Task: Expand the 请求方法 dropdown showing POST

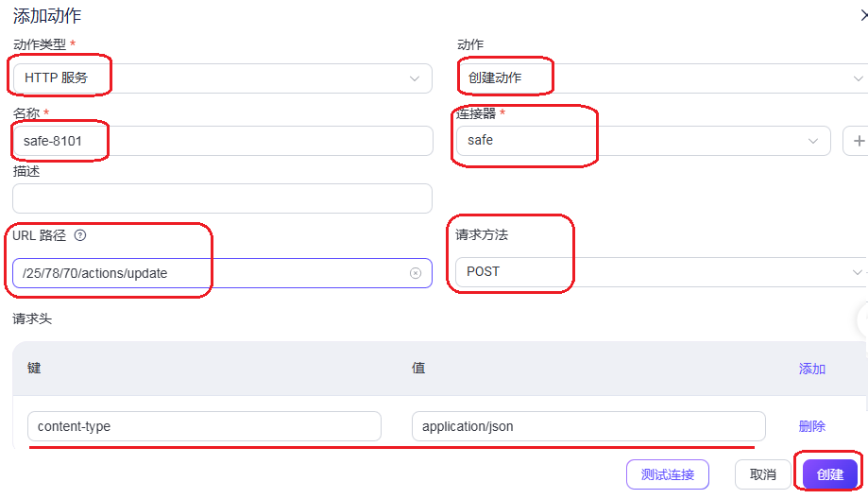Action: 661,272
